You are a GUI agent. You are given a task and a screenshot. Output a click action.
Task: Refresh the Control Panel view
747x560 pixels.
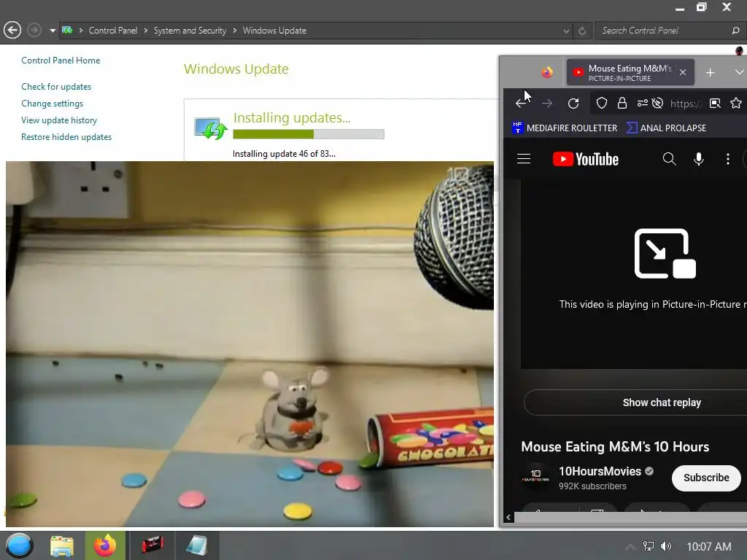582,31
